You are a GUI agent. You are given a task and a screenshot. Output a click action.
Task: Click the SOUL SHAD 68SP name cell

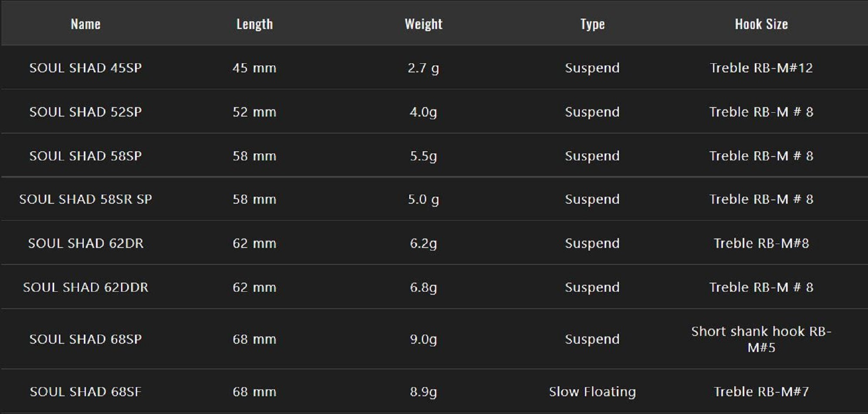pos(85,339)
